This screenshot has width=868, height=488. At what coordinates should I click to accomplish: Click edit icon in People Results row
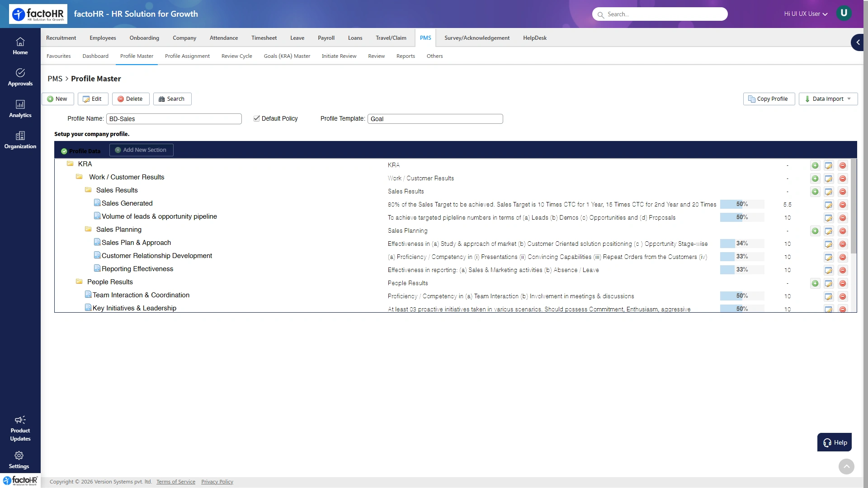pyautogui.click(x=829, y=283)
